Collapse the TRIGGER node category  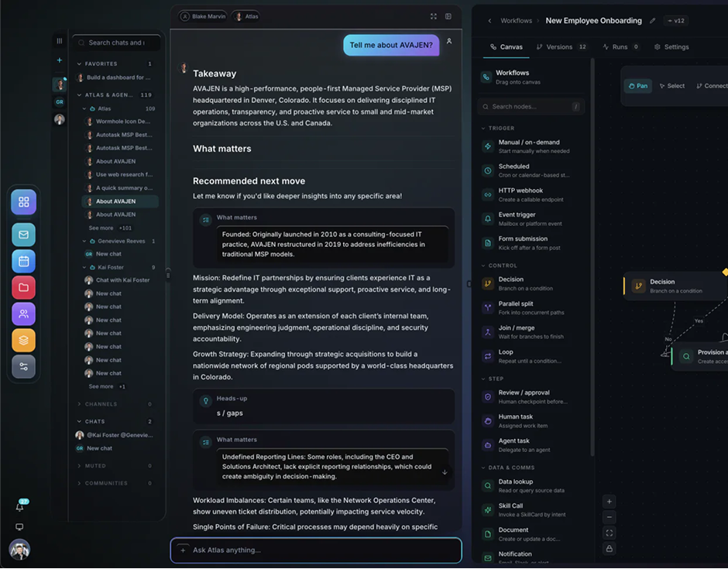(483, 128)
